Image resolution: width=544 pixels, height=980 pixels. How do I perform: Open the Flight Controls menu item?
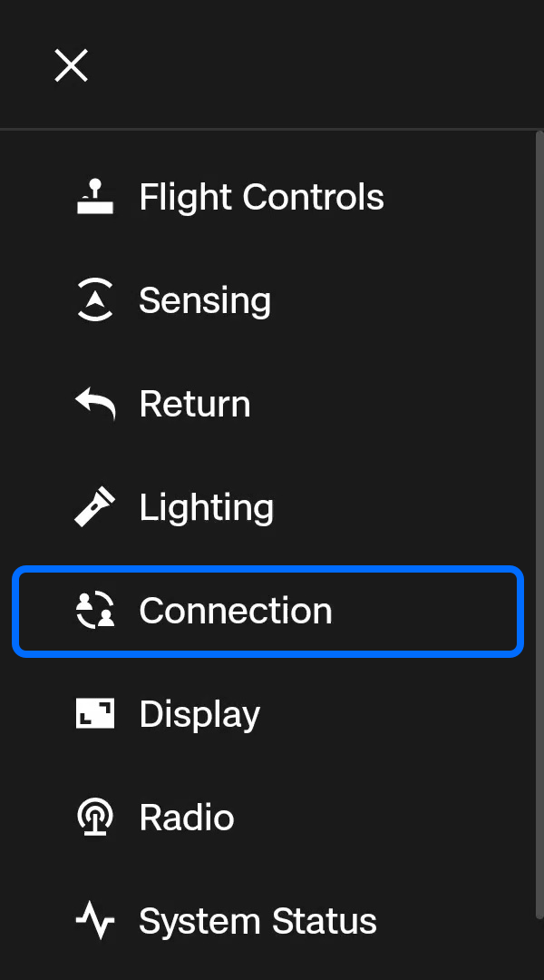(x=261, y=197)
